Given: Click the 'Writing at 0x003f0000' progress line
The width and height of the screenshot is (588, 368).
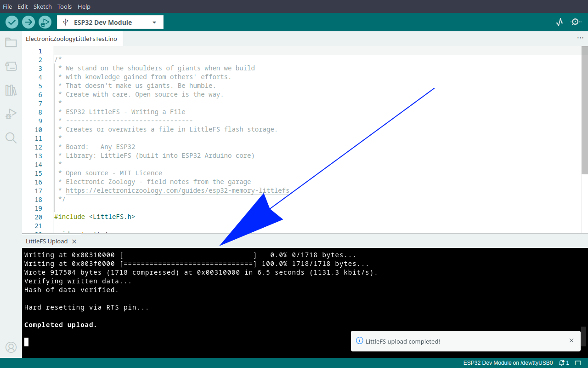Looking at the screenshot, I should pyautogui.click(x=197, y=264).
